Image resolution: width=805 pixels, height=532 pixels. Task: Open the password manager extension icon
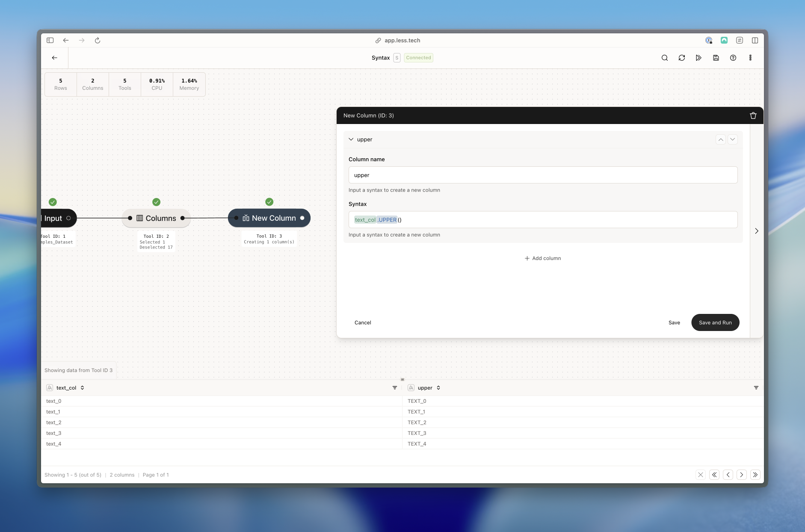[x=709, y=40]
